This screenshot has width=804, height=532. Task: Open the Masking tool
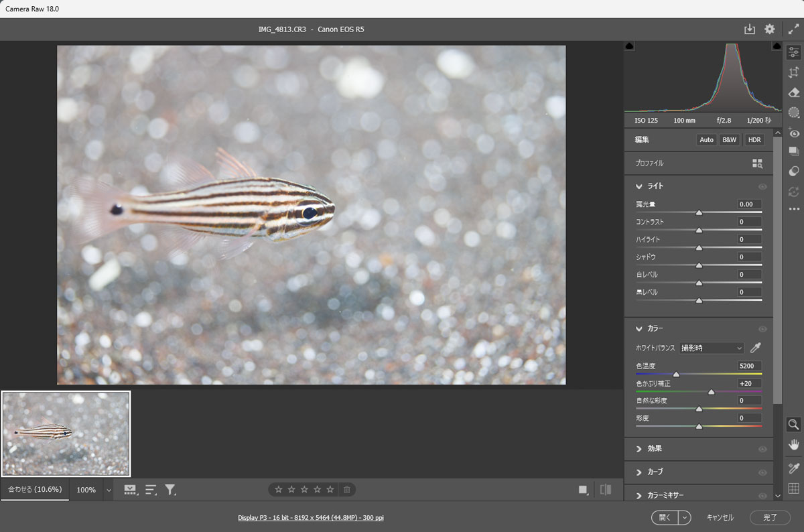(x=794, y=113)
